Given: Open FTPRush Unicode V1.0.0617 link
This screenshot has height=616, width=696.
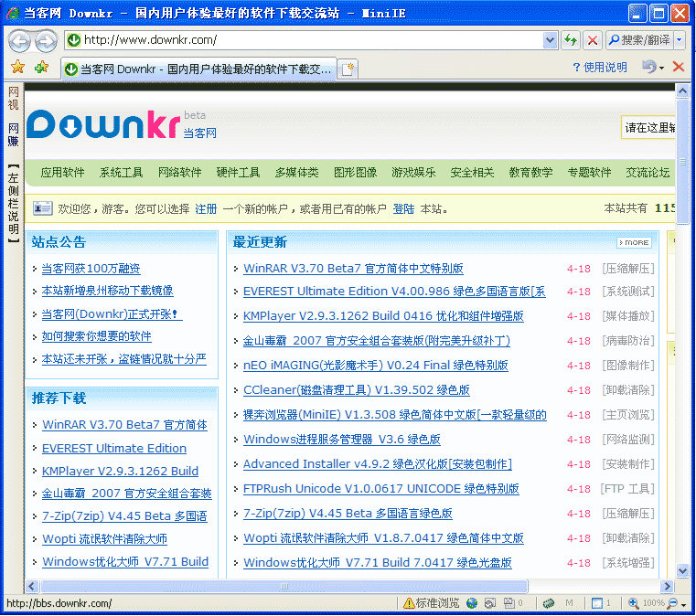Looking at the screenshot, I should [x=381, y=489].
